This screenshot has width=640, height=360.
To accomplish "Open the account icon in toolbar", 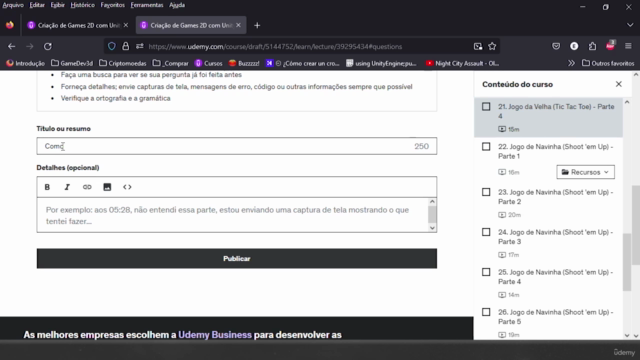I will 574,47.
